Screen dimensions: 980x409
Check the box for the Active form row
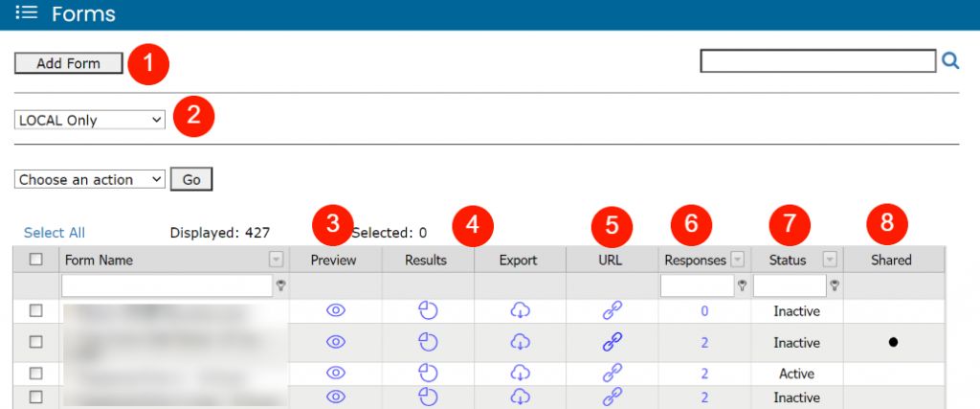coord(36,374)
